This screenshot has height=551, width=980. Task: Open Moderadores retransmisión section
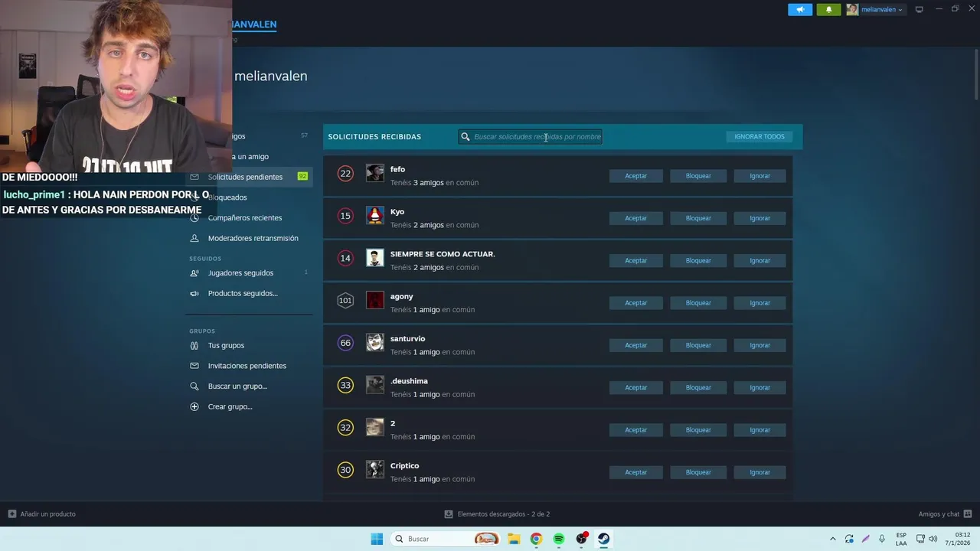253,238
